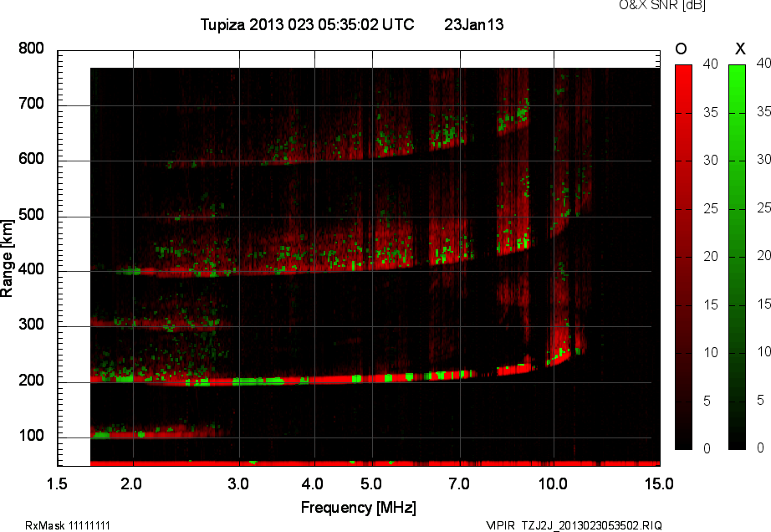The image size is (771, 532).
Task: Click the 300 range tick label
Action: pos(31,325)
